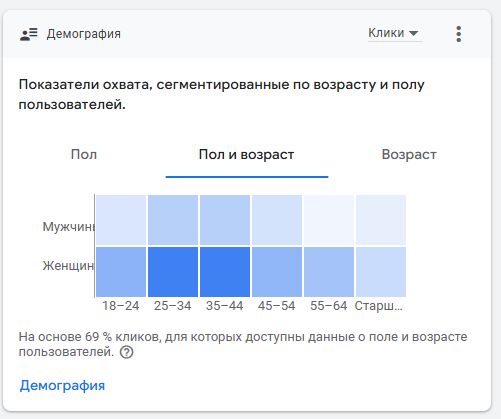Screen dimensions: 501x419
Task: Open the Демография link at bottom
Action: [62, 386]
